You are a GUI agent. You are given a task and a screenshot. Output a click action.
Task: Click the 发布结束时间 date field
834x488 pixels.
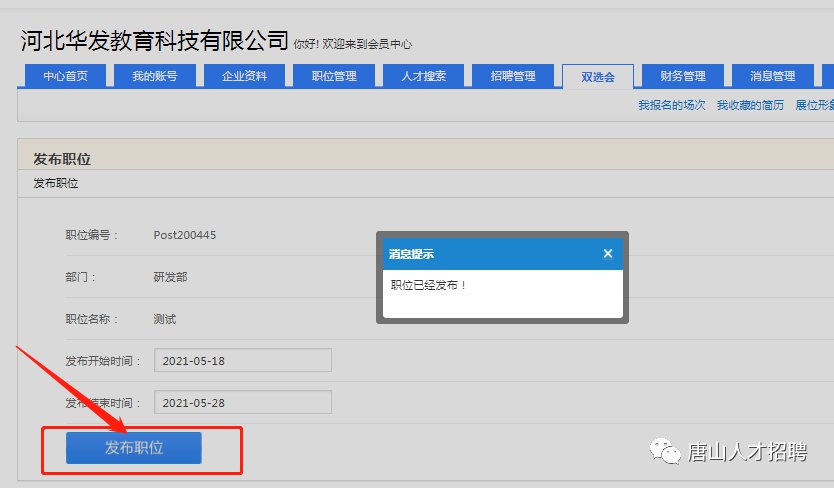[x=242, y=402]
